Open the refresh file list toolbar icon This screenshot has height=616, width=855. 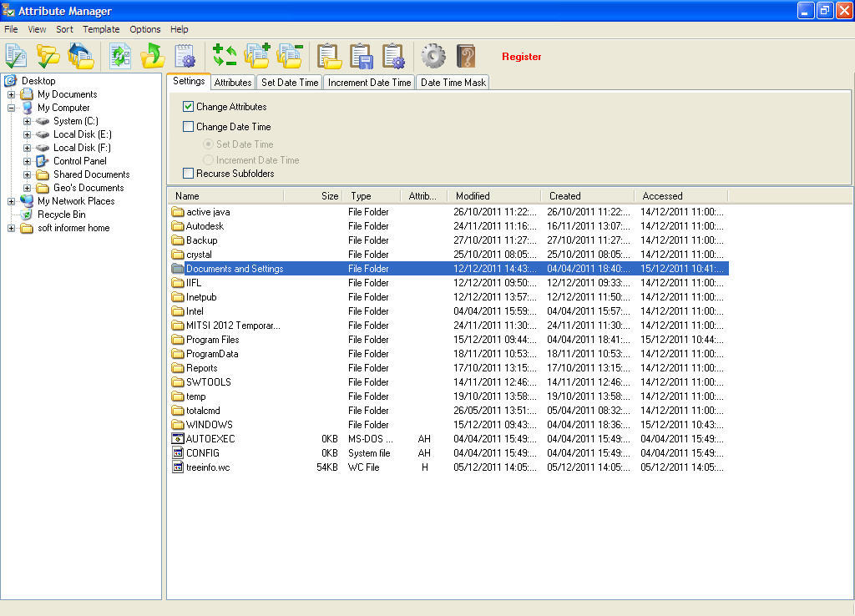pyautogui.click(x=119, y=55)
